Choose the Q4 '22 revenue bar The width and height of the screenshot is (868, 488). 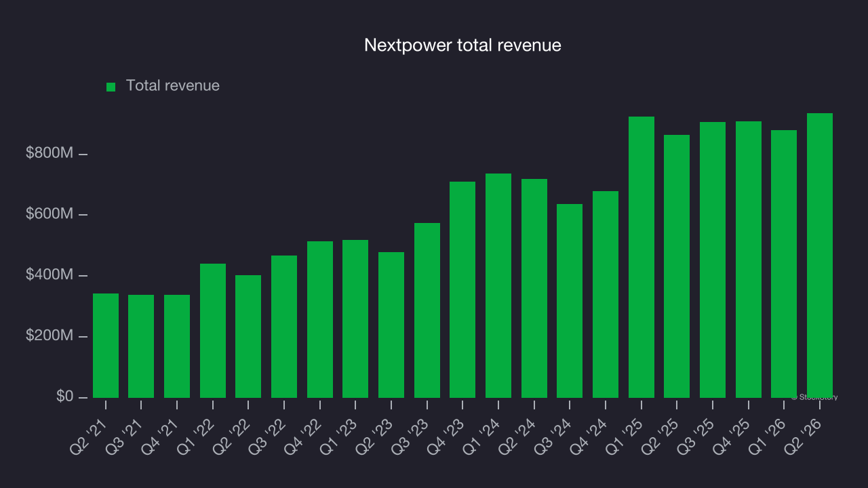(320, 319)
